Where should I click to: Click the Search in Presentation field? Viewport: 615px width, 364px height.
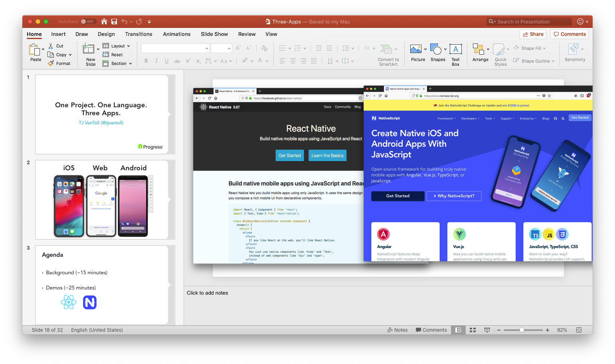tap(529, 22)
